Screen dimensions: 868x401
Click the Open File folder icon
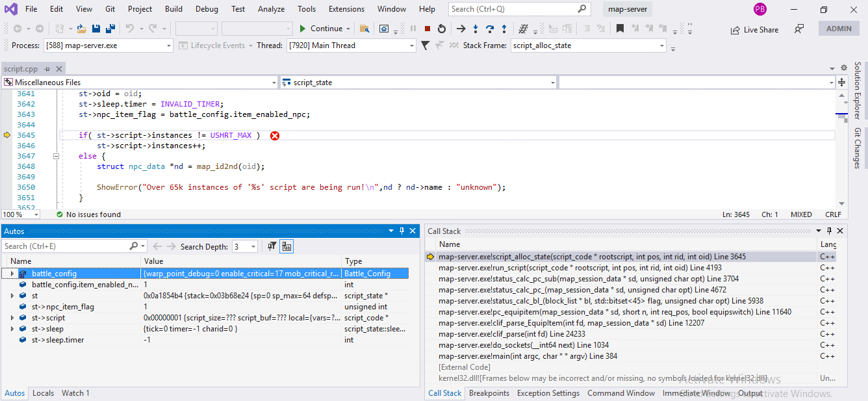click(x=81, y=29)
